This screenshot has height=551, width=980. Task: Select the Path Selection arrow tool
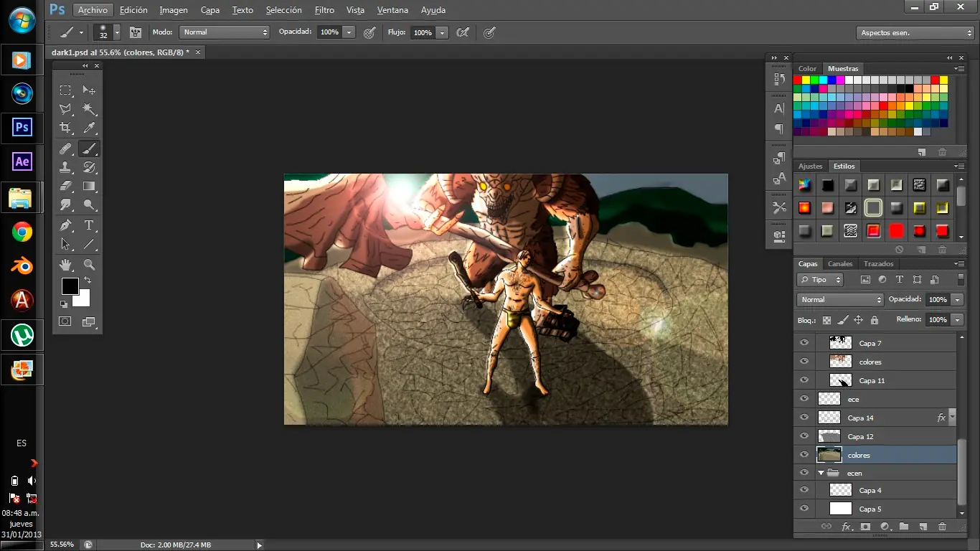[x=65, y=244]
